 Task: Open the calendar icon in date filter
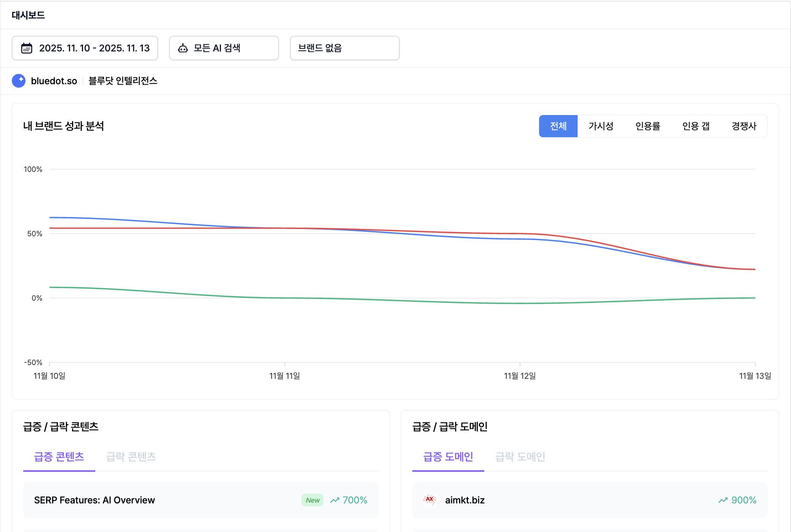[26, 48]
